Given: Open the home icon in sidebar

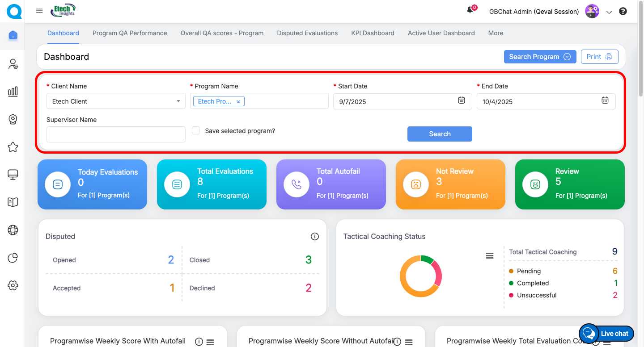Looking at the screenshot, I should point(13,35).
